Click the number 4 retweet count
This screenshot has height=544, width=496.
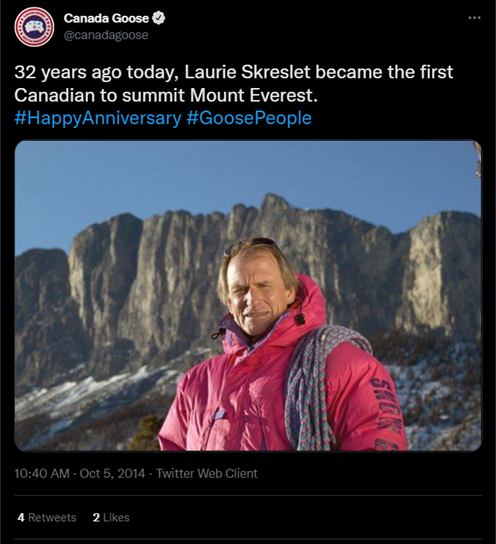coord(21,518)
